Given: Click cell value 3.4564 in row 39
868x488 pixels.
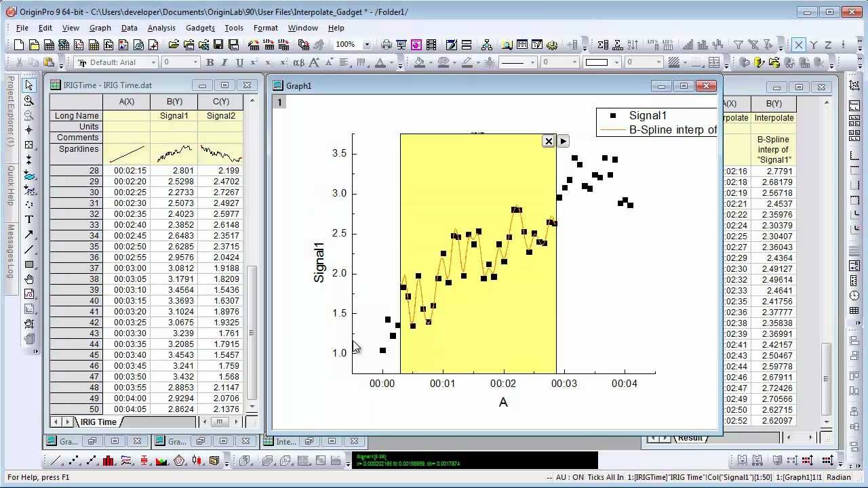Looking at the screenshot, I should point(174,290).
